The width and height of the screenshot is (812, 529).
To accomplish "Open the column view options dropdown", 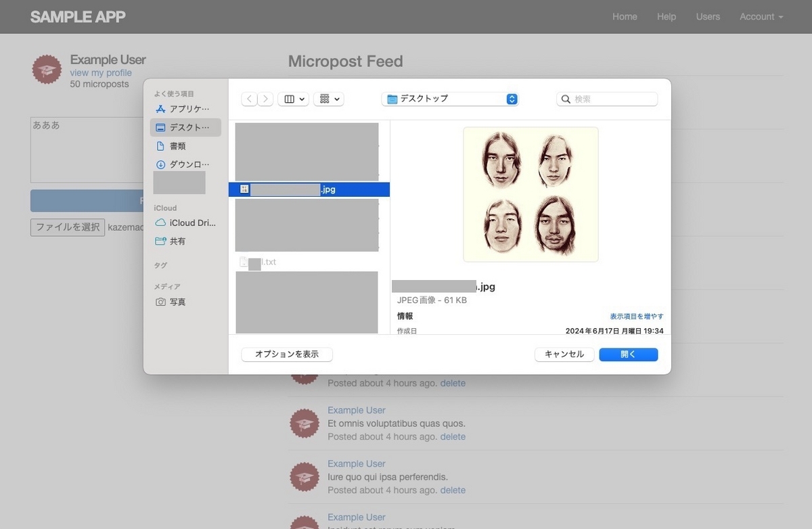I will pos(294,99).
